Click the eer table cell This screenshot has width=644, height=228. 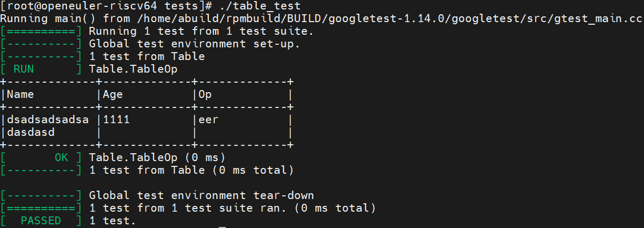(208, 120)
